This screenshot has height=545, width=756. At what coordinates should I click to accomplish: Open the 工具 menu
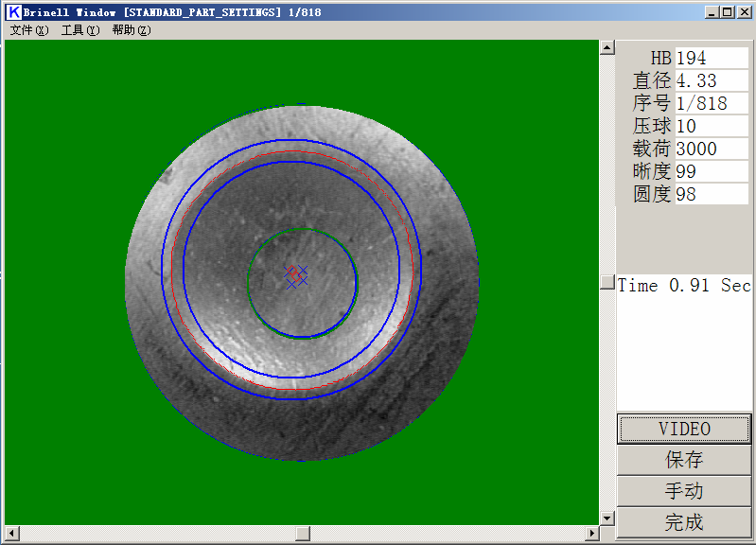[80, 30]
